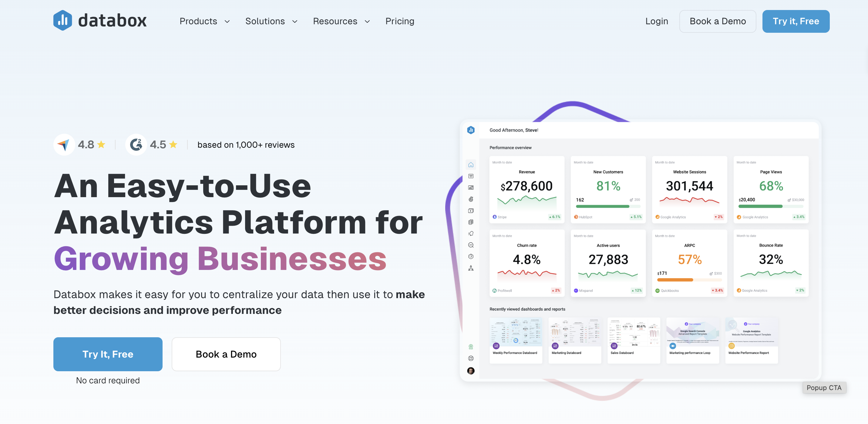Expand the Resources dropdown menu
This screenshot has width=868, height=424.
[x=341, y=21]
